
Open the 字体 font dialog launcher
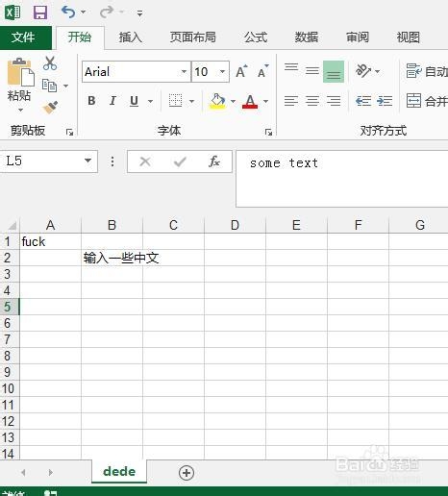pos(268,132)
